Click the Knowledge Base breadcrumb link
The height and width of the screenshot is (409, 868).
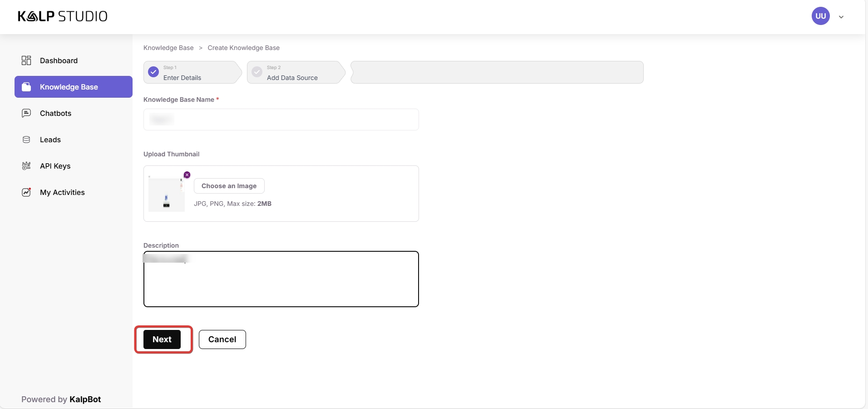coord(168,48)
